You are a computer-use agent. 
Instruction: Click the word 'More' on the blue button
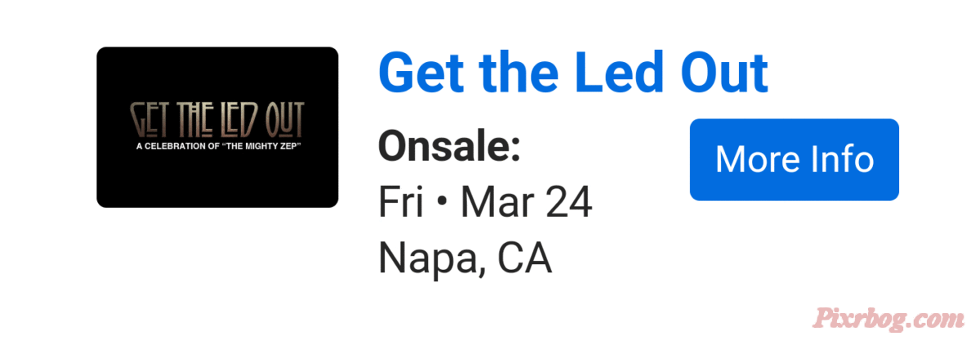pyautogui.click(x=755, y=159)
